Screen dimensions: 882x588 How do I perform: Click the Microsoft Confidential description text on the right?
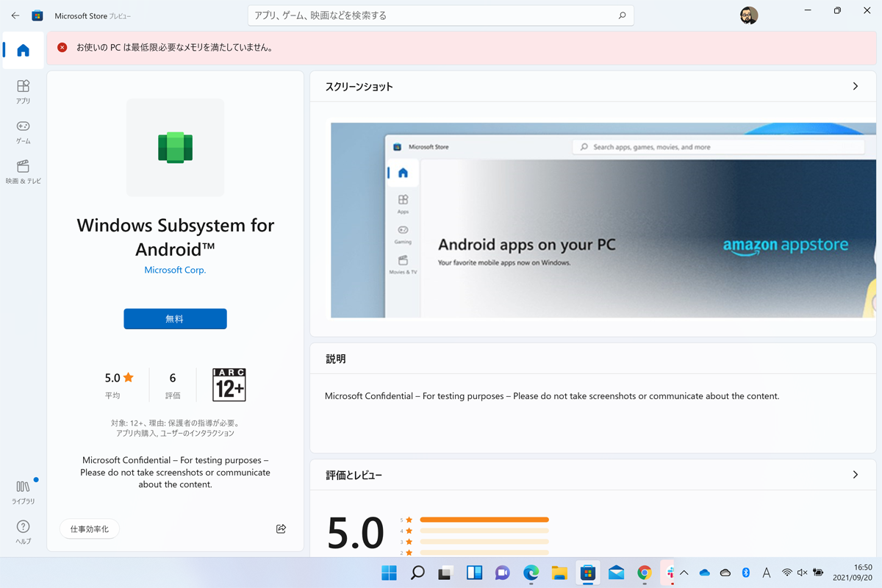552,396
